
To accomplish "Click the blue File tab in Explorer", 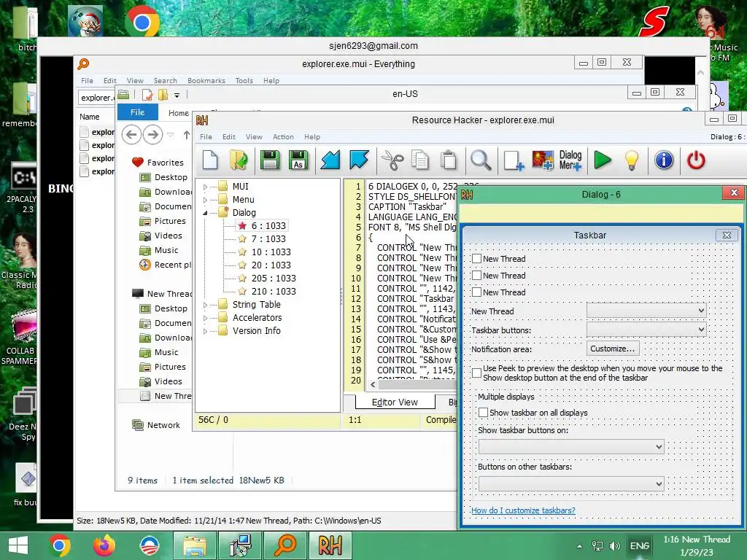I will tap(138, 112).
